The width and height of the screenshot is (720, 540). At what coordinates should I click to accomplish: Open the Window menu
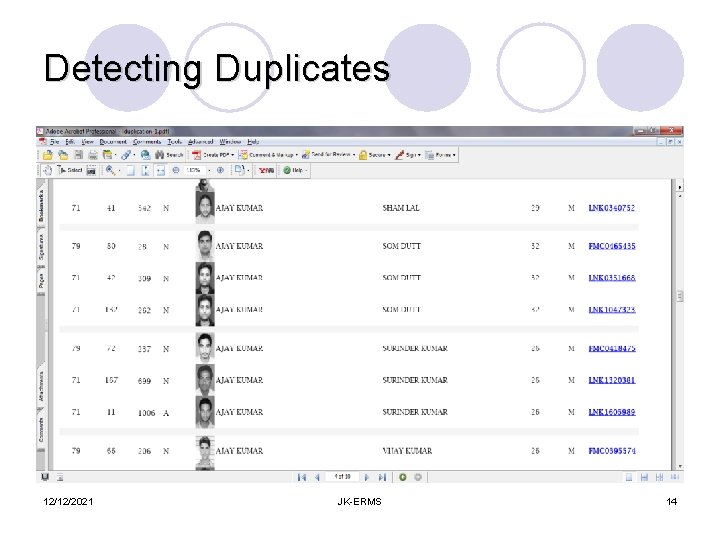pyautogui.click(x=230, y=142)
